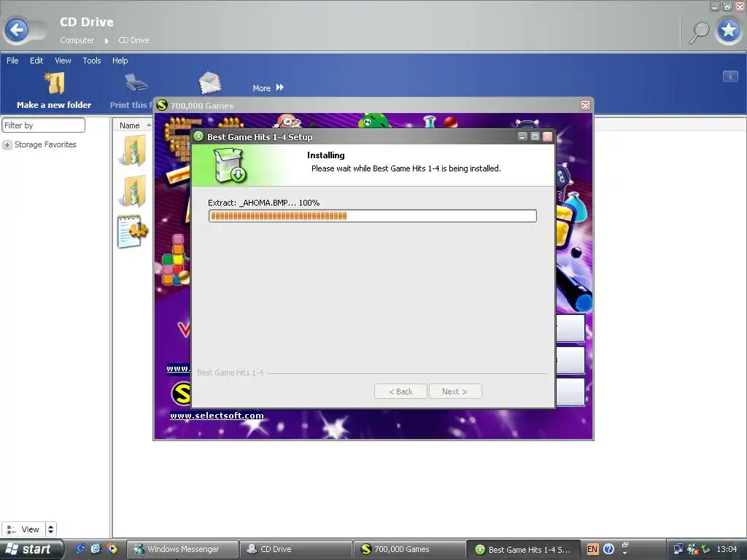Screen dimensions: 747x560
Task: Click the Back button in setup wizard
Action: pyautogui.click(x=400, y=392)
